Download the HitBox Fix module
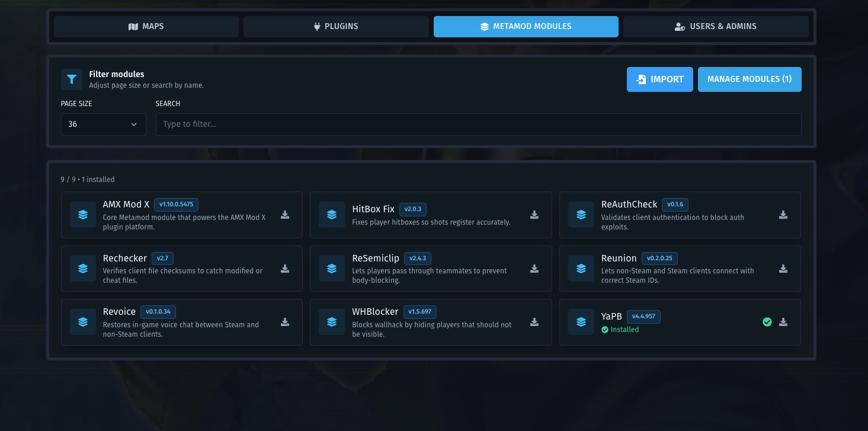The width and height of the screenshot is (868, 431). point(534,215)
